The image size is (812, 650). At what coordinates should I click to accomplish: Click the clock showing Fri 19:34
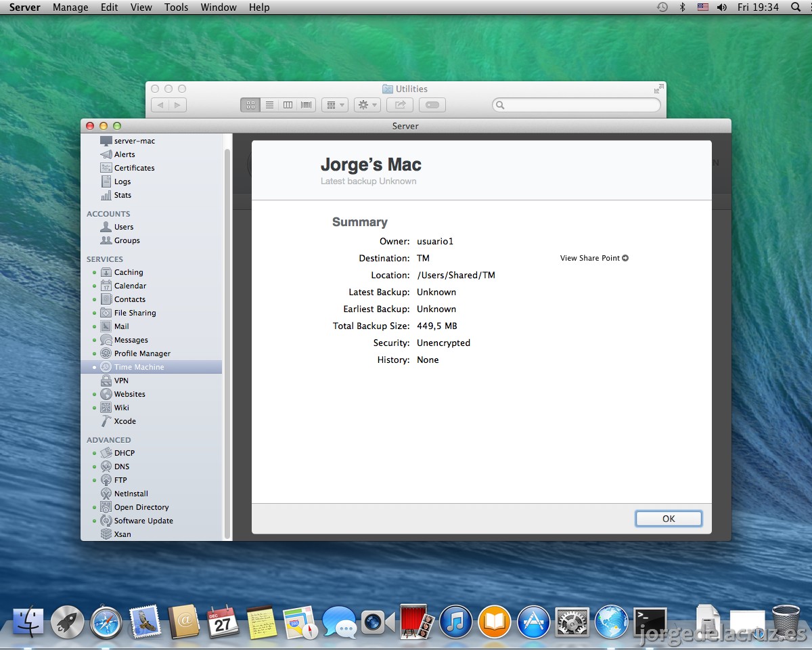tap(758, 7)
